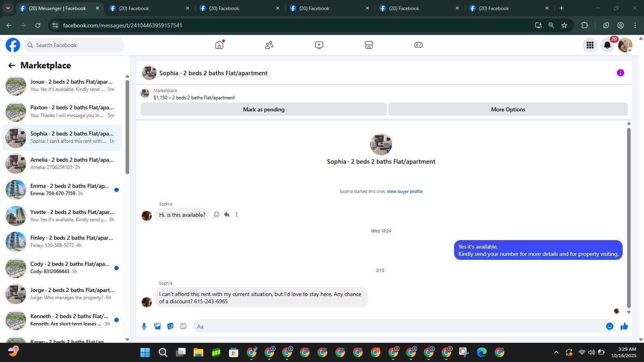Viewport: 644px width, 362px height.
Task: Open Cody's conversation
Action: tap(62, 268)
